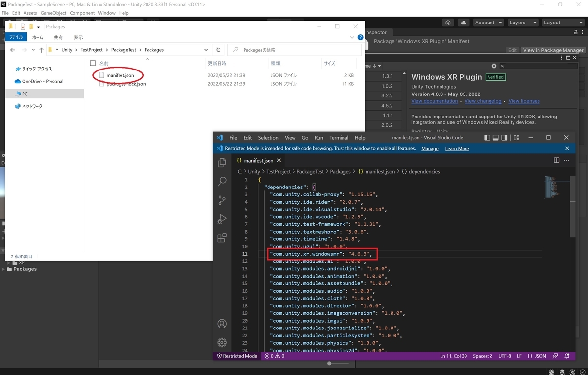
Task: Change encoding via UTF-8 status item
Action: pyautogui.click(x=504, y=356)
